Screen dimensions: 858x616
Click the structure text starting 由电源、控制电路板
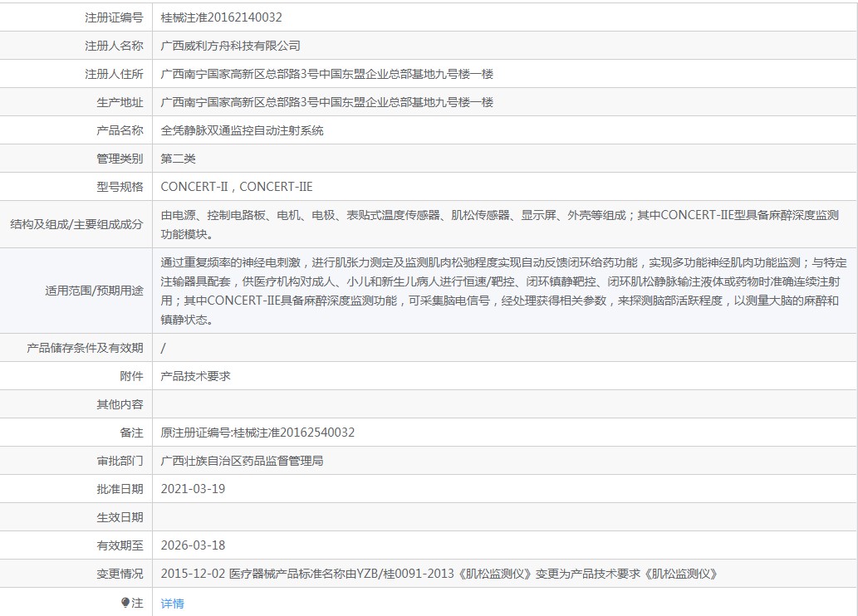point(499,225)
